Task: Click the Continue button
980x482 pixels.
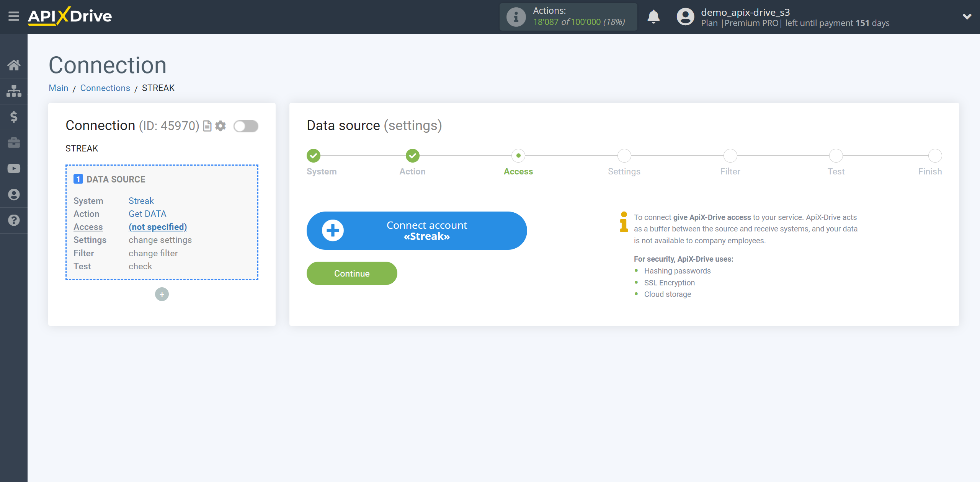Action: [x=352, y=273]
